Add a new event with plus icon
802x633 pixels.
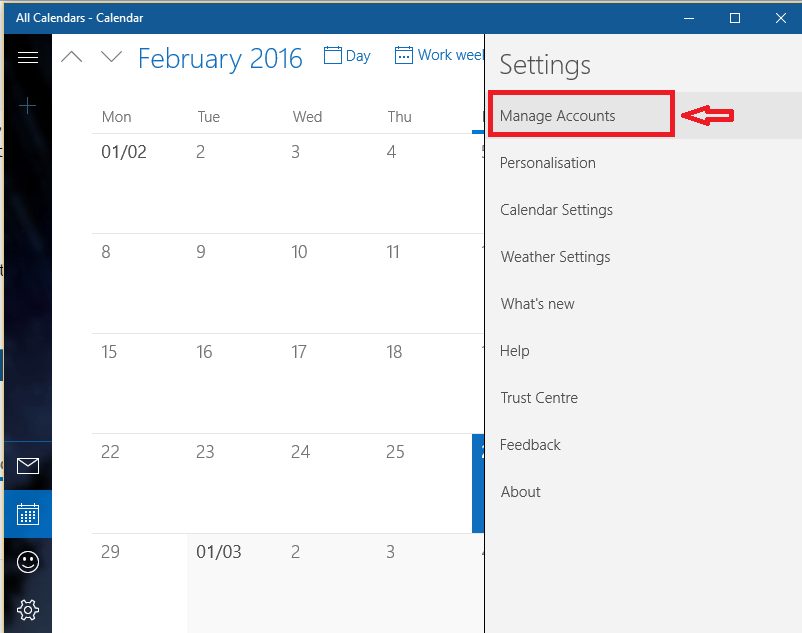pos(27,106)
